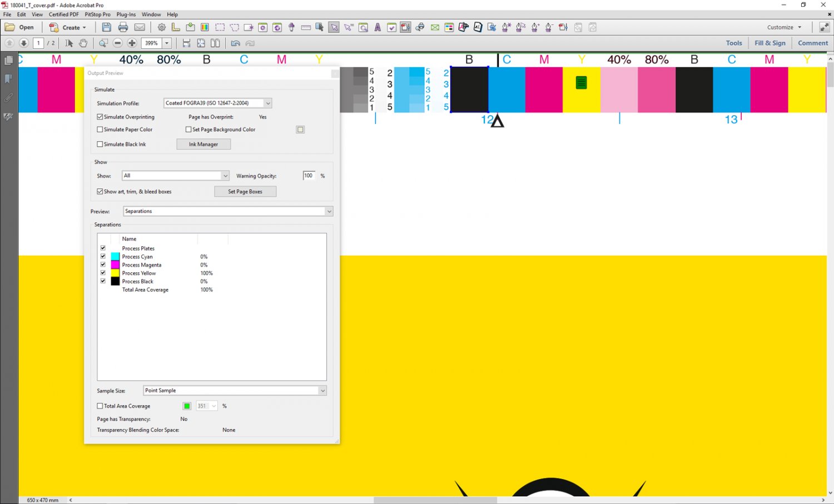Uncheck Show art, trim, & bleed boxes

(x=100, y=191)
